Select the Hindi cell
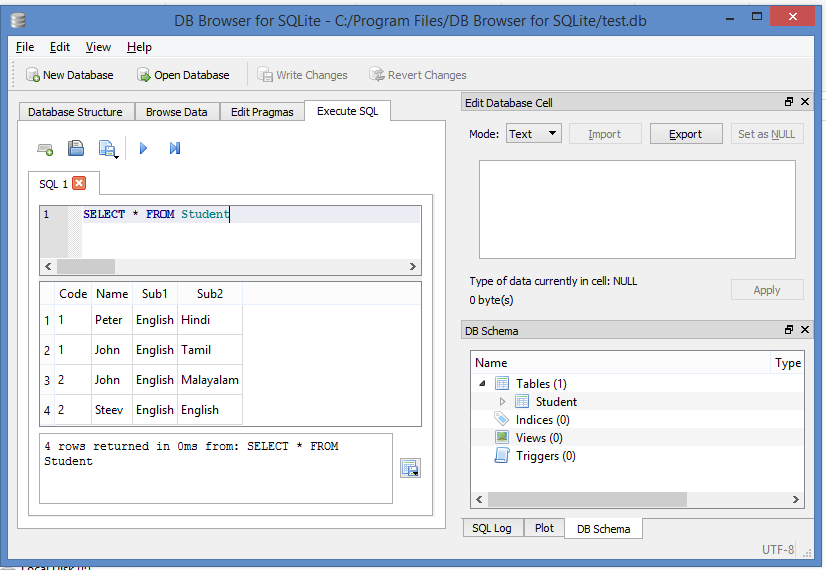Viewport: 826px width, 570px height. point(210,320)
